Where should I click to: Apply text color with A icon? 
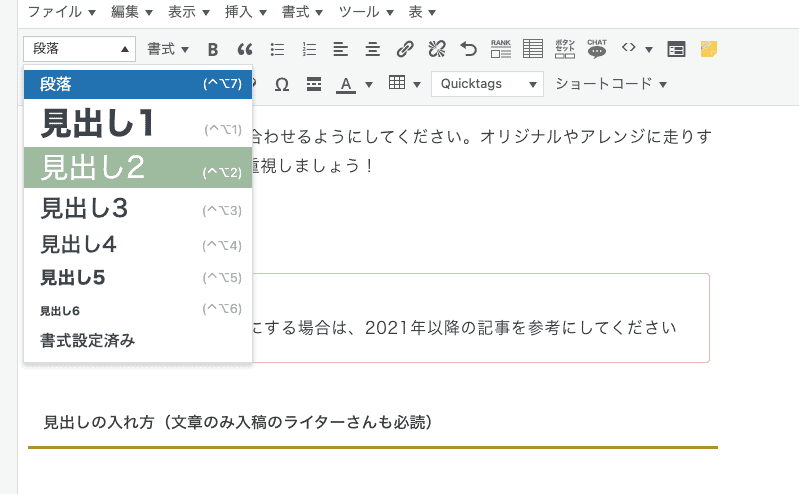pyautogui.click(x=346, y=85)
